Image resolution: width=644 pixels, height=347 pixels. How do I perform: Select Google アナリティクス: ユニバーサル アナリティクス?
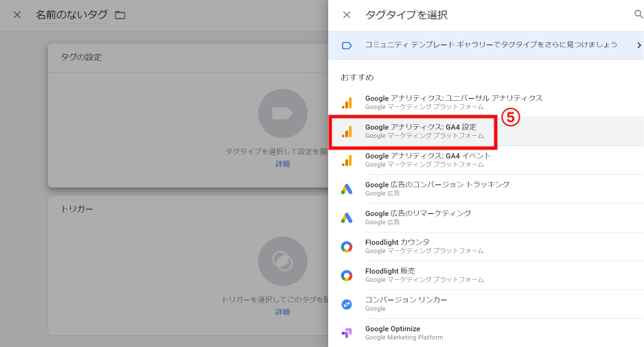pos(486,103)
